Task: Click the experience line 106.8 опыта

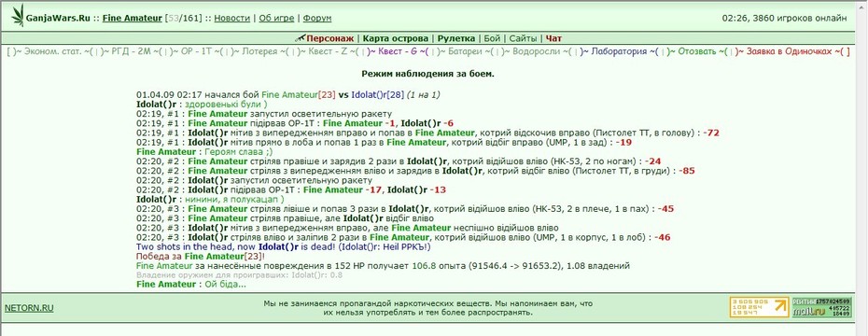Action: [x=383, y=266]
